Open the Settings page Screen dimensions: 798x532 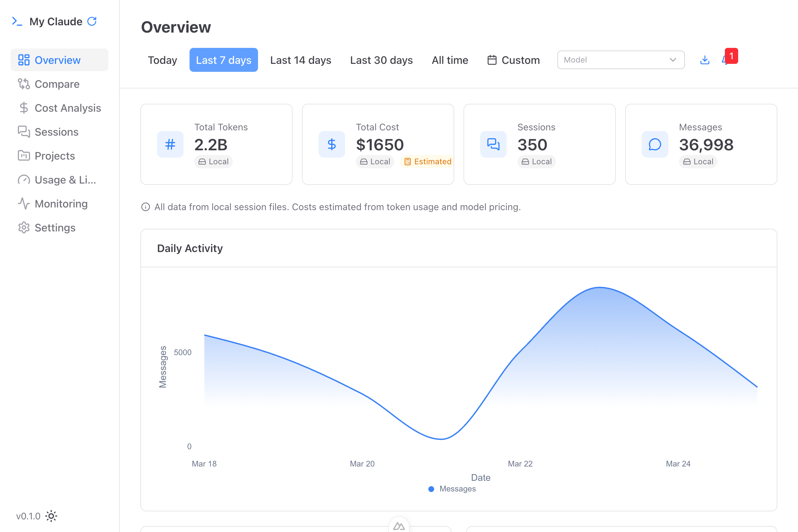tap(60, 227)
